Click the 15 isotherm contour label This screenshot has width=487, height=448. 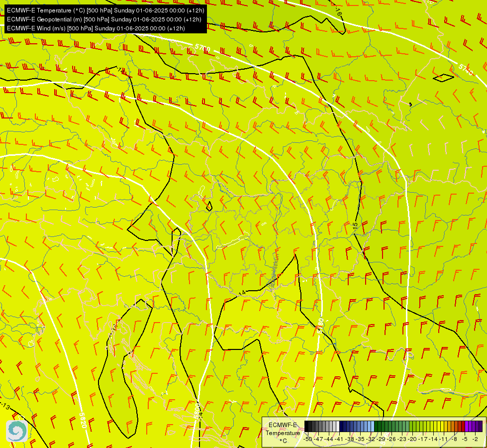[x=355, y=225]
